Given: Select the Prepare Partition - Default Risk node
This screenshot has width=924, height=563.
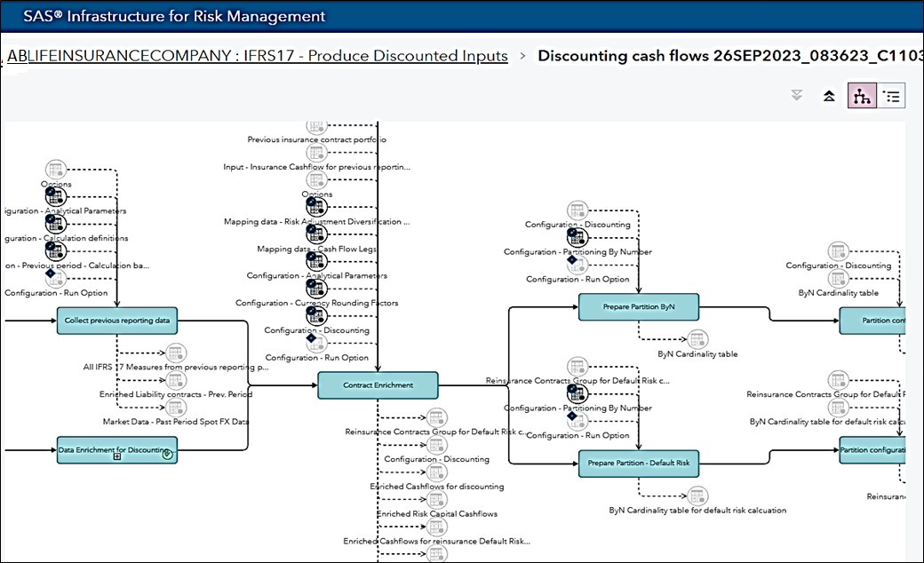Looking at the screenshot, I should 638,464.
